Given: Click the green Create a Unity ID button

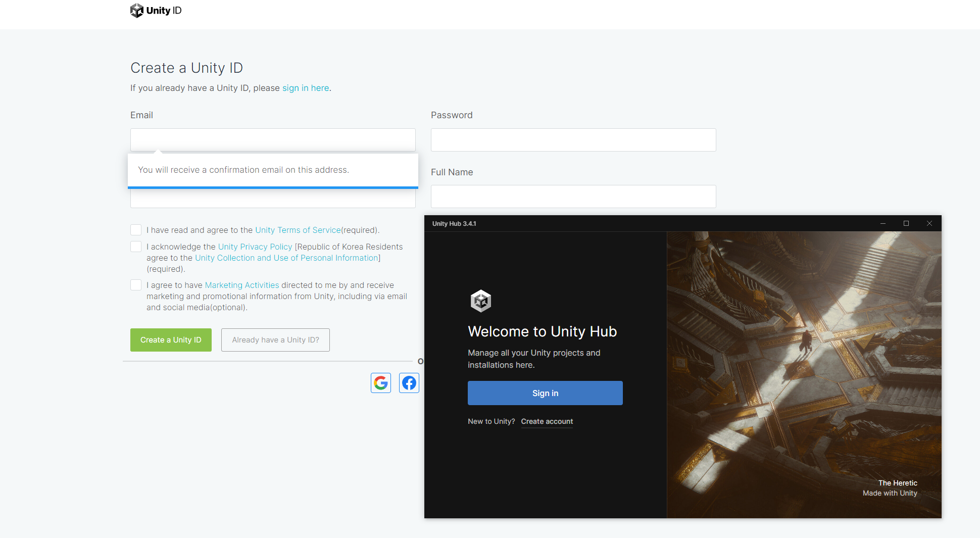Looking at the screenshot, I should click(171, 340).
